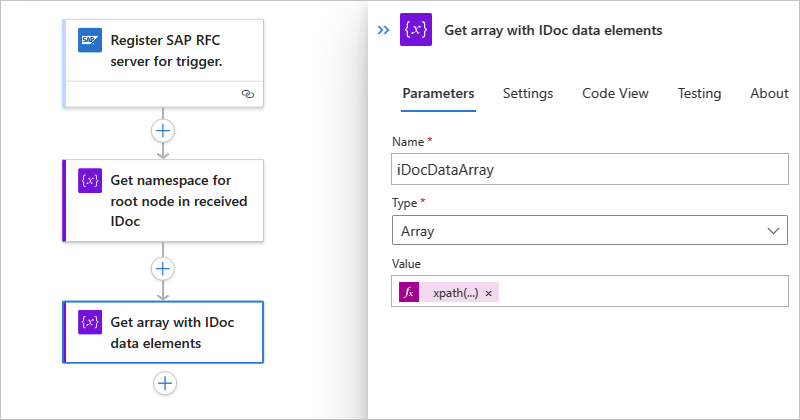Image resolution: width=800 pixels, height=420 pixels.
Task: Switch to the Settings tab
Action: 528,93
